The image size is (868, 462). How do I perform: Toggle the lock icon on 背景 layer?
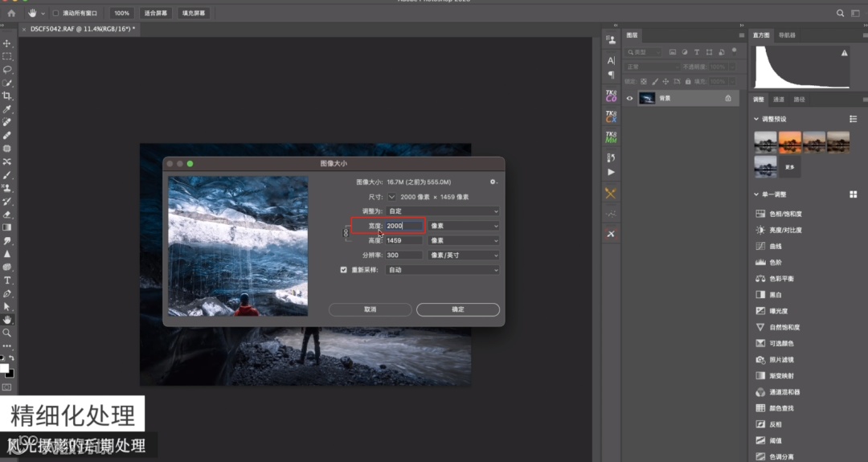tap(728, 99)
